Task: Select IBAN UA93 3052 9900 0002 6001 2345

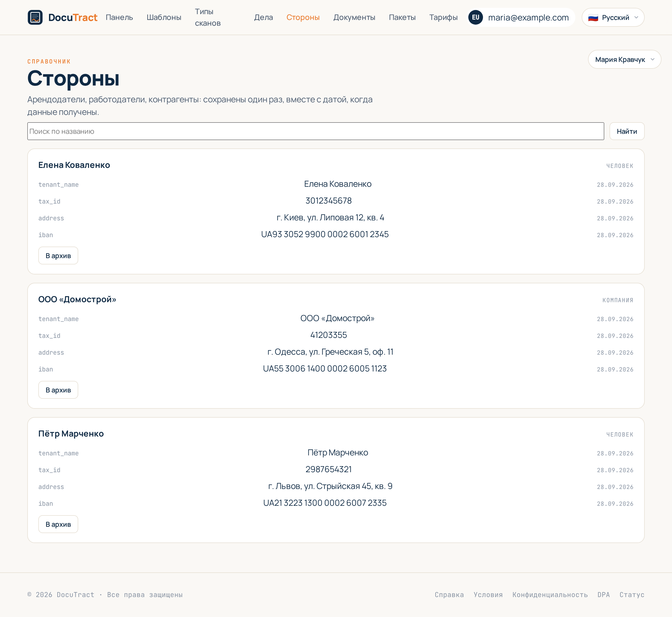Action: click(x=325, y=234)
